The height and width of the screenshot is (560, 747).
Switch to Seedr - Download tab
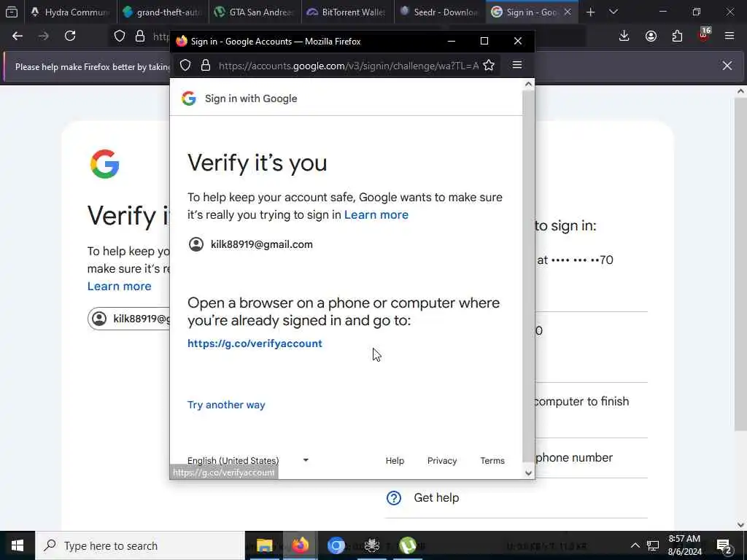439,12
